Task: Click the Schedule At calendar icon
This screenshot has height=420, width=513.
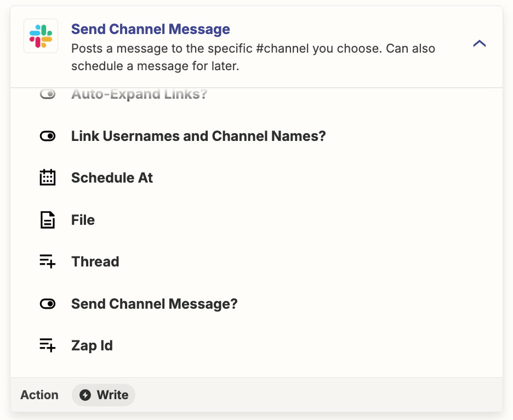Action: click(48, 178)
